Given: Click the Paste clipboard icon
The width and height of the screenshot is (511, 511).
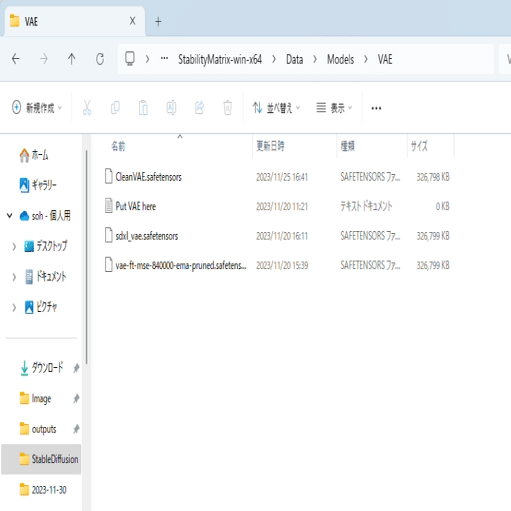Looking at the screenshot, I should [x=143, y=108].
